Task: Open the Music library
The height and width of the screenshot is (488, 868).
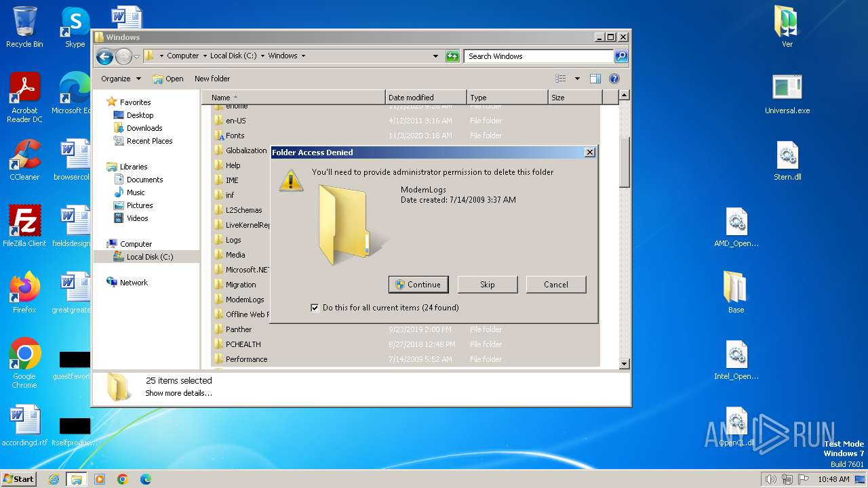Action: [136, 192]
